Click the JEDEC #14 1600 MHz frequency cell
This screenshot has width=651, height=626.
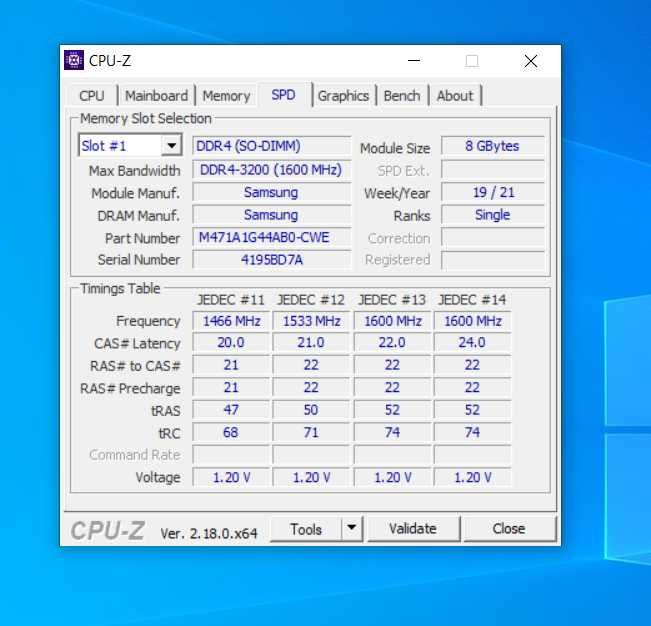click(x=472, y=321)
